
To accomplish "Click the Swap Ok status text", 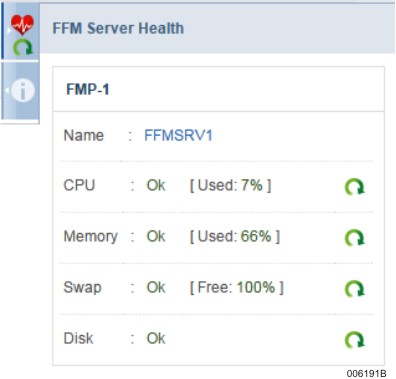I will tap(156, 287).
